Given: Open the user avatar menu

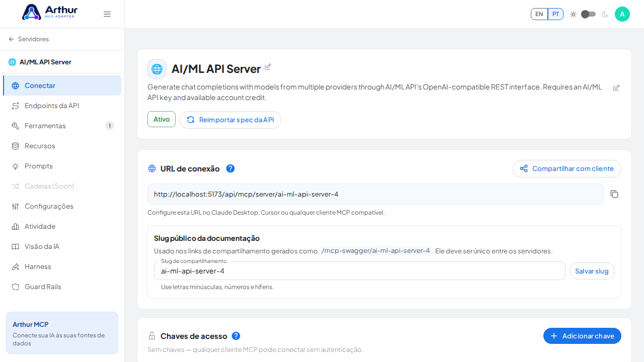Looking at the screenshot, I should click(622, 14).
